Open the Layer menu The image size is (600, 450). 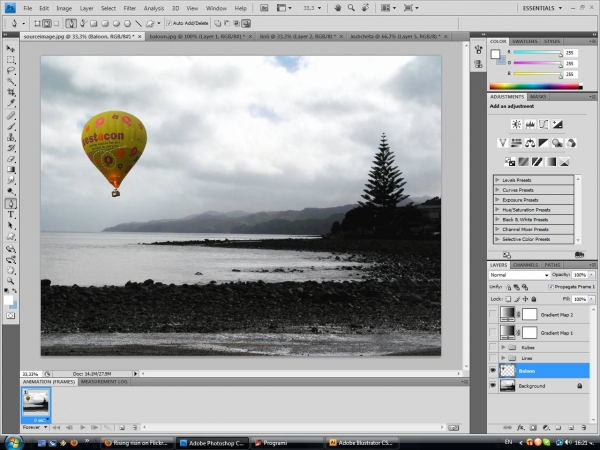click(x=86, y=8)
